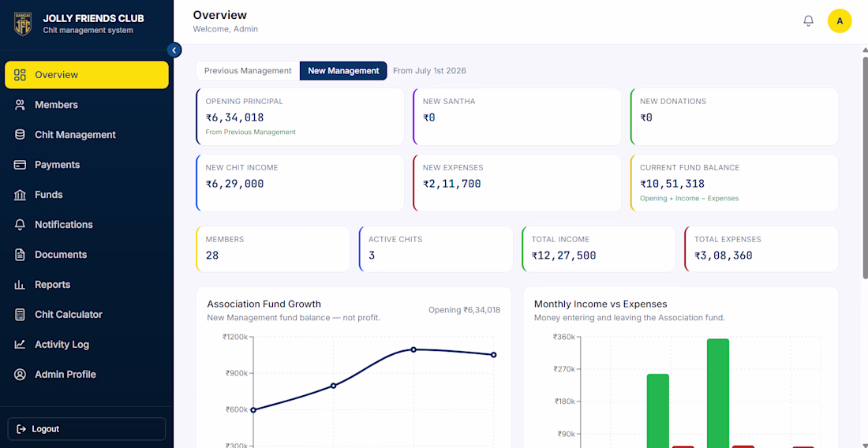Click the Total Expenses card
This screenshot has height=448, width=868.
pyautogui.click(x=761, y=249)
